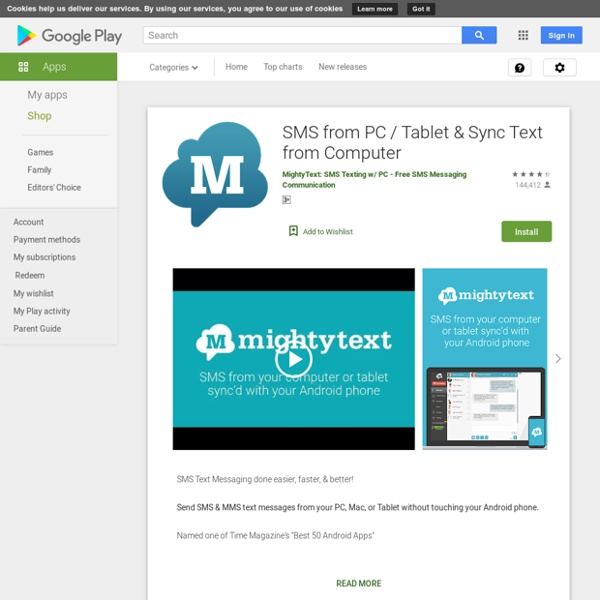The height and width of the screenshot is (600, 600).
Task: Open Family category
Action: 39,170
